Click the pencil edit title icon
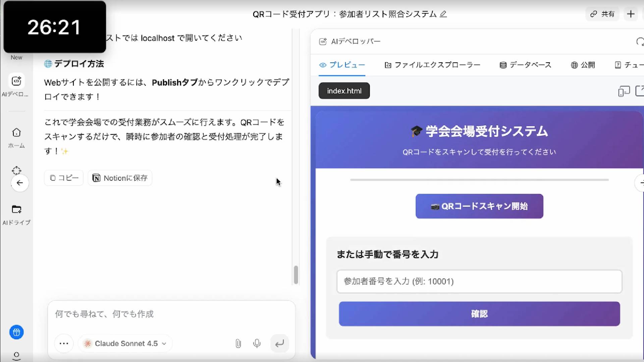644x362 pixels. pos(443,14)
